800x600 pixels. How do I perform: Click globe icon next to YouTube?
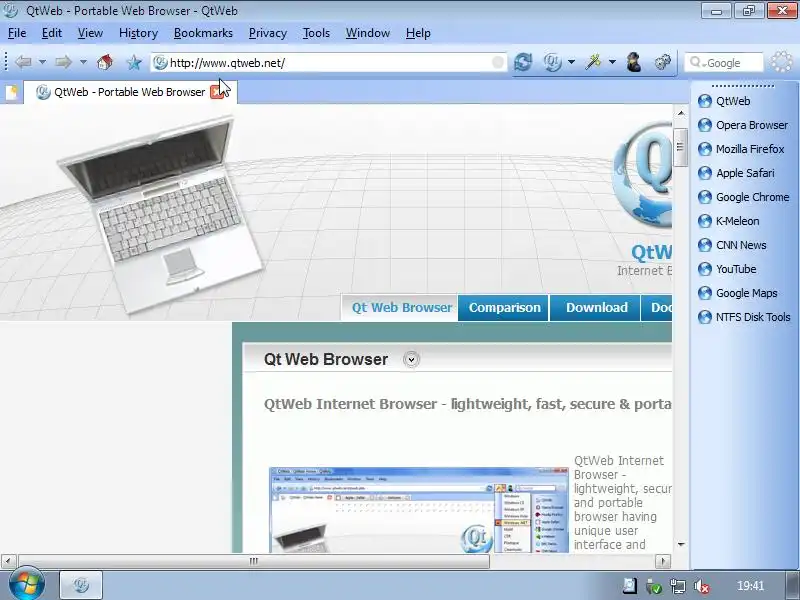(705, 269)
